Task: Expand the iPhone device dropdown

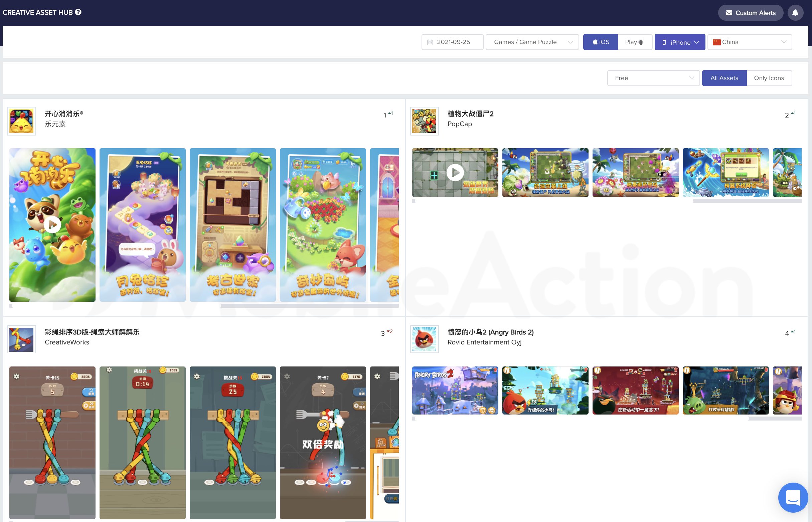Action: click(x=680, y=42)
